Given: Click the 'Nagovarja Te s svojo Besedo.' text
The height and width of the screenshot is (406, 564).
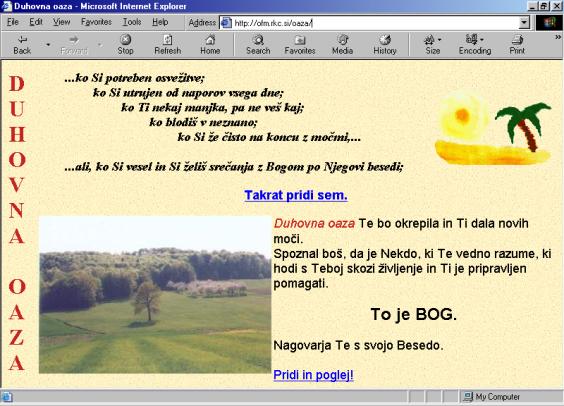Looking at the screenshot, I should click(x=358, y=345).
